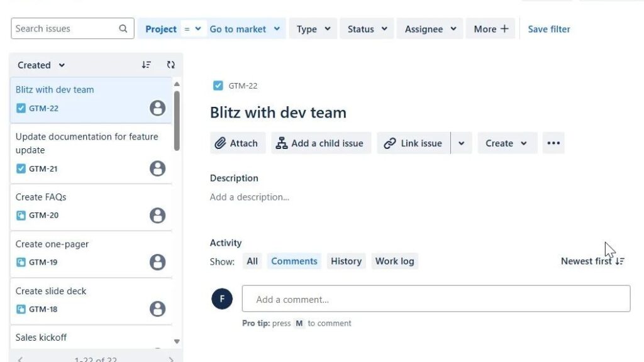The width and height of the screenshot is (644, 362).
Task: Click the Add a comment input field
Action: (436, 299)
